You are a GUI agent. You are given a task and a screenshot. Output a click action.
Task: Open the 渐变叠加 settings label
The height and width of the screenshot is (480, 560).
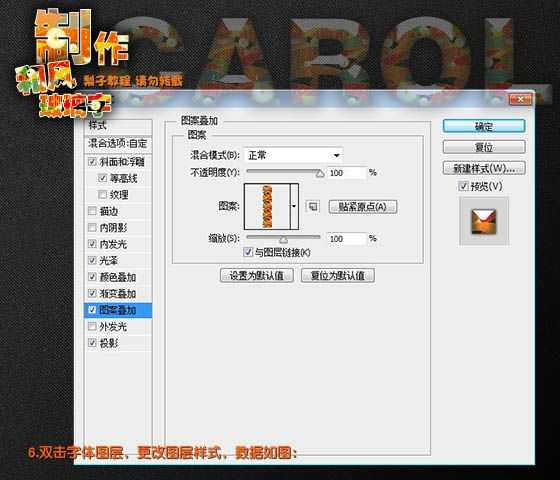click(x=118, y=294)
